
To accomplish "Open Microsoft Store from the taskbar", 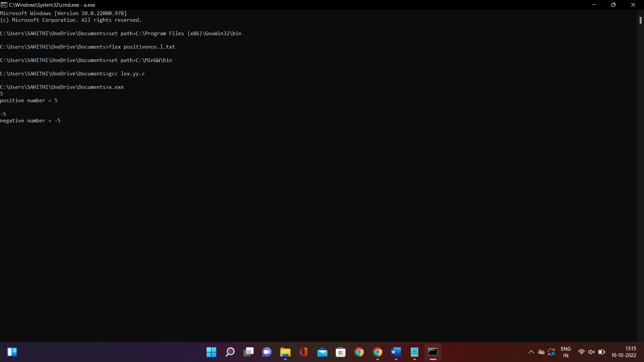I will click(x=341, y=352).
